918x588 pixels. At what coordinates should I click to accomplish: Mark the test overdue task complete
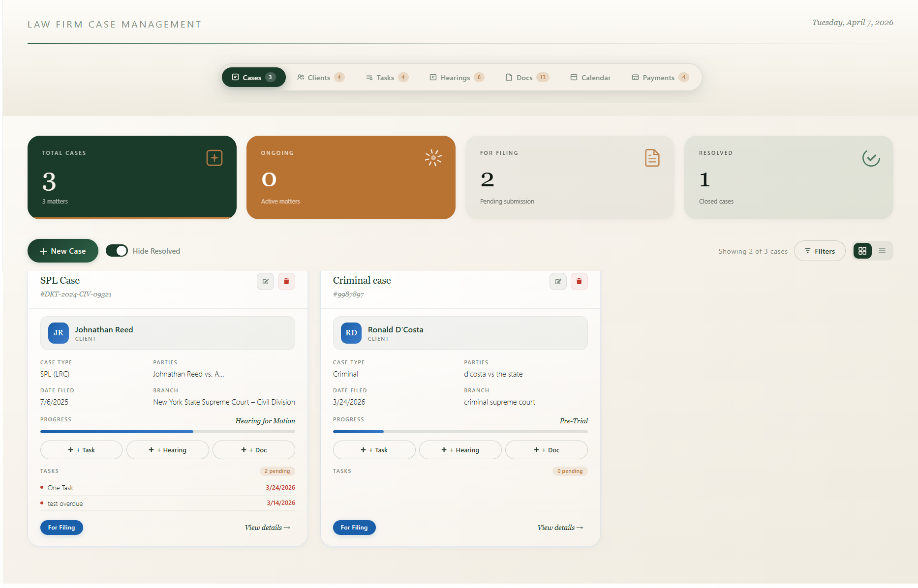42,503
